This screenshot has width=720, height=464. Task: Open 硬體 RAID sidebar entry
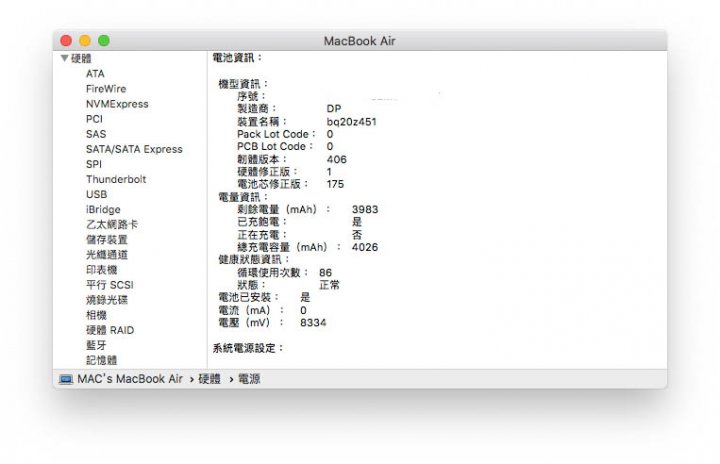[x=110, y=330]
